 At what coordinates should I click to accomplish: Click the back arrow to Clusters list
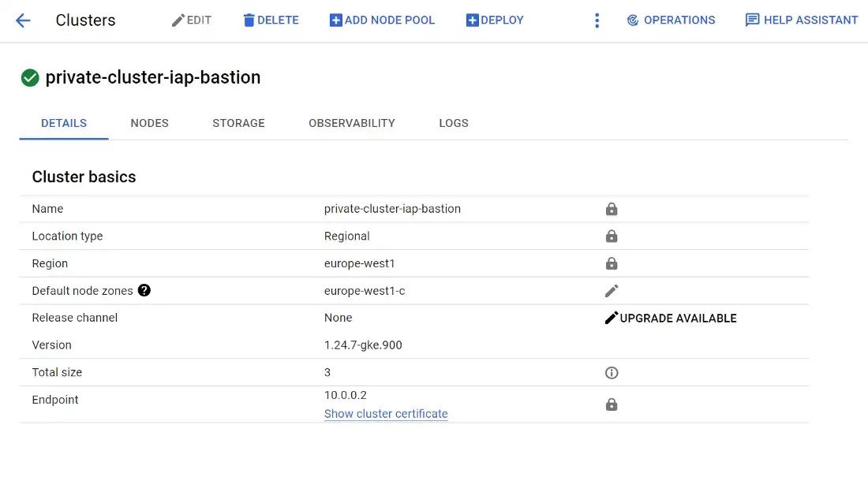(x=23, y=20)
